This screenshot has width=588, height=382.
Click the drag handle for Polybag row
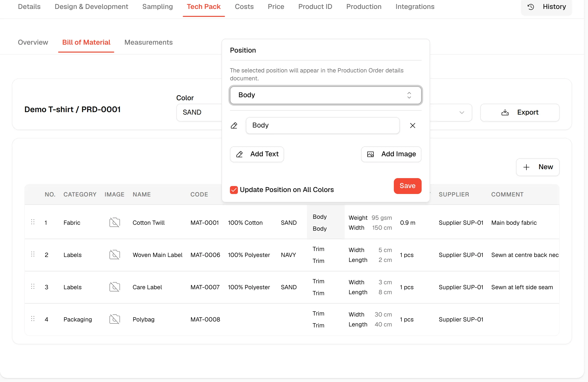pyautogui.click(x=33, y=319)
